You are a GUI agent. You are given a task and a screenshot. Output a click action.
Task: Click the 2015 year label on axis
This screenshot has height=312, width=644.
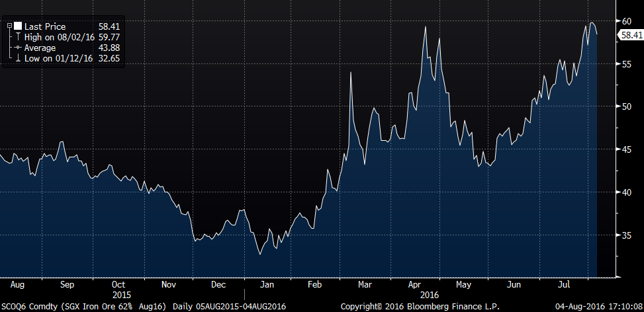pos(120,294)
